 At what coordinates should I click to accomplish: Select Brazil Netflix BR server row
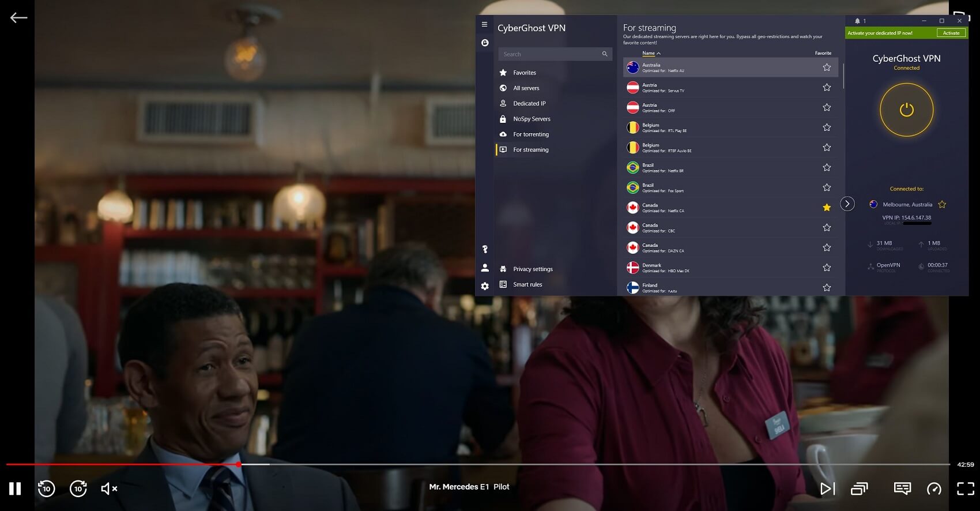[x=730, y=167]
